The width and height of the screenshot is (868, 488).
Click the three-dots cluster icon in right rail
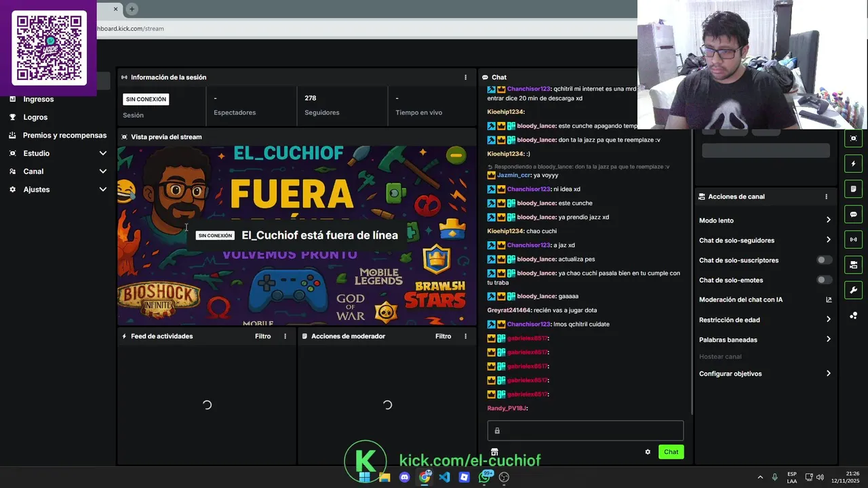853,315
